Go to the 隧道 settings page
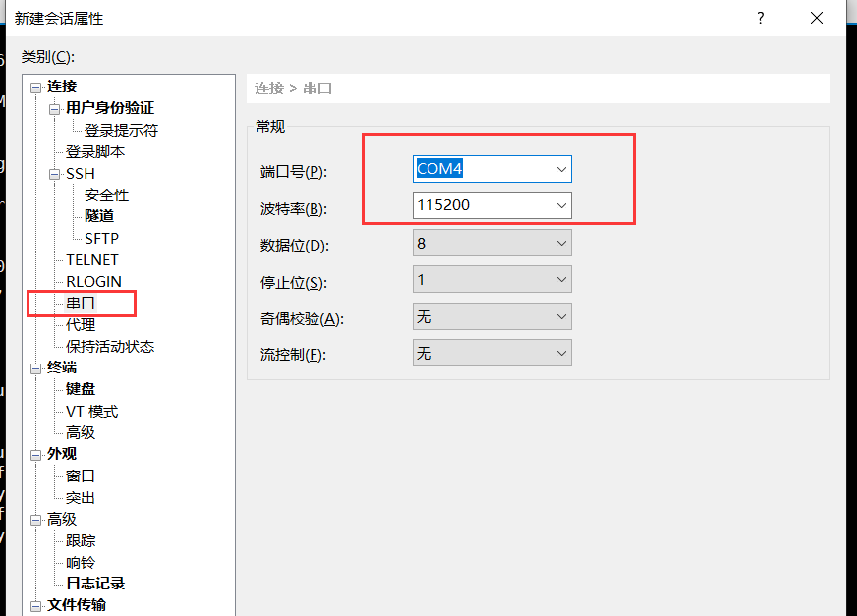 pyautogui.click(x=99, y=216)
